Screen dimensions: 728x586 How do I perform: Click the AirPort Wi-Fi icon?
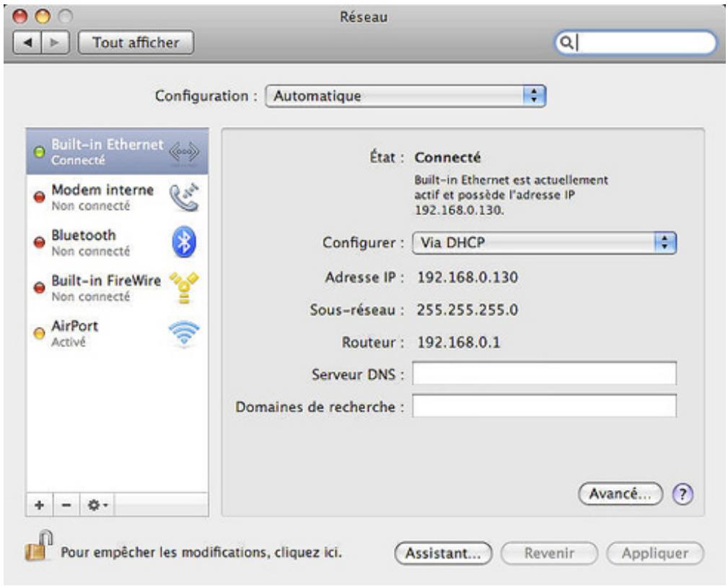point(184,333)
